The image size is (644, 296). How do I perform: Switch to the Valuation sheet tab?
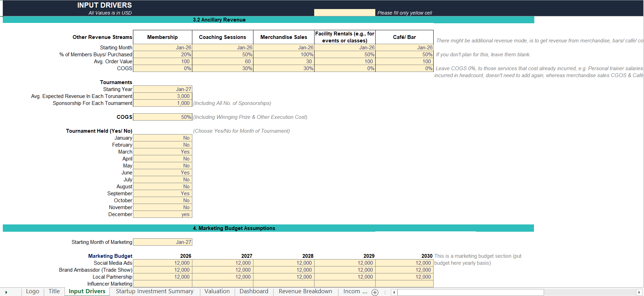(217, 291)
